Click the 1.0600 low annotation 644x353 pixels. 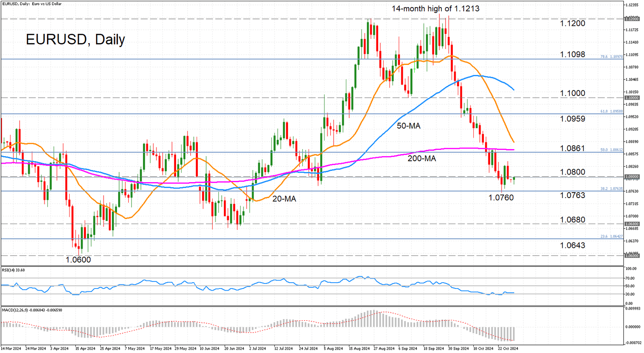[x=78, y=260]
